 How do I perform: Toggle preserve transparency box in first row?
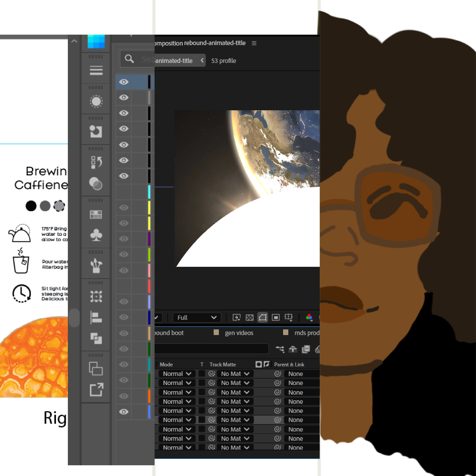[x=202, y=374]
